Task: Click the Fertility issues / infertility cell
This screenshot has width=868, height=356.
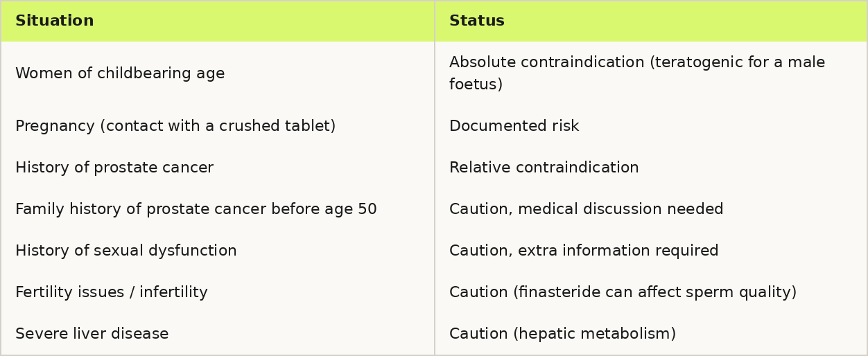Action: click(218, 292)
